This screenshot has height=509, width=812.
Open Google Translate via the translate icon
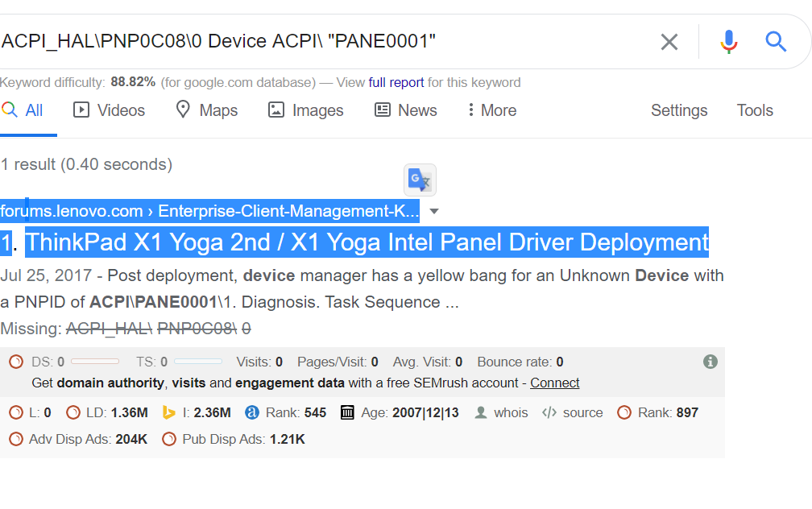tap(420, 179)
